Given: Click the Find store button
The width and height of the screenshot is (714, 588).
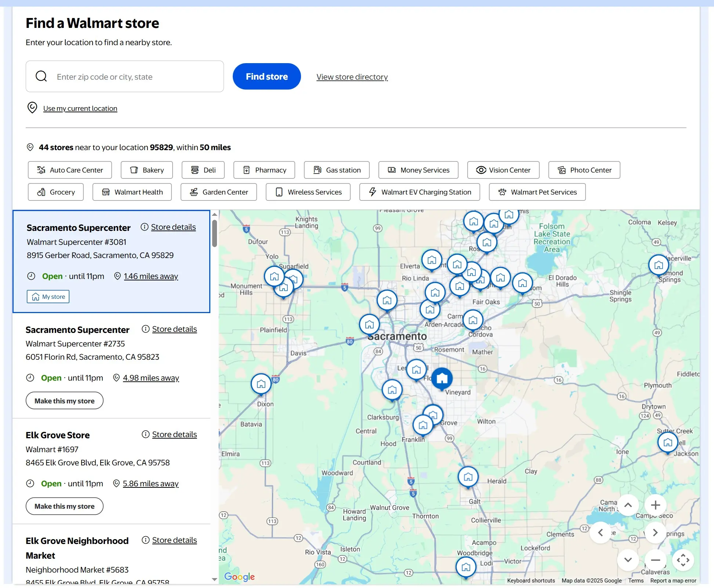Looking at the screenshot, I should click(x=267, y=76).
